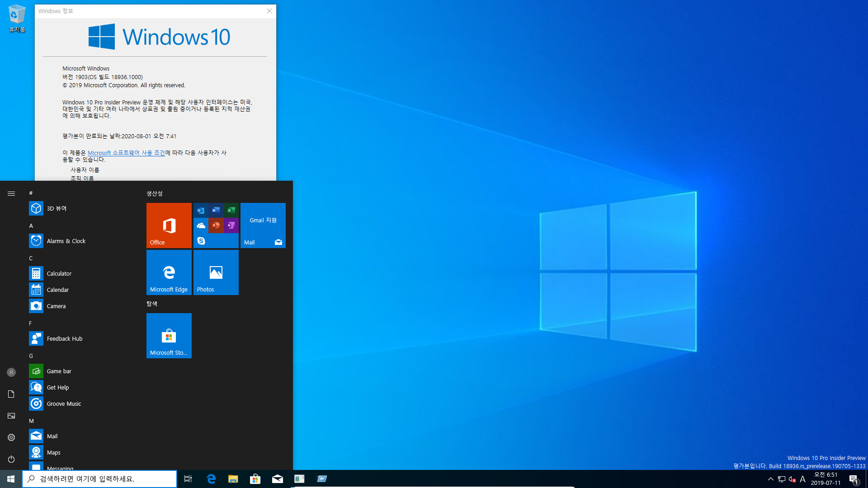Viewport: 868px width, 488px height.
Task: Open Documents from Start sidebar
Action: tap(11, 394)
